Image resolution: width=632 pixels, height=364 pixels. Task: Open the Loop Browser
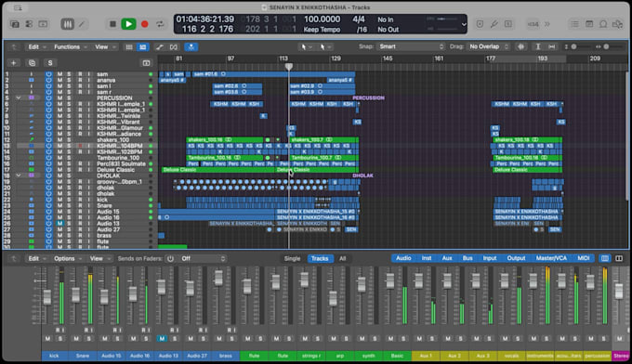[x=603, y=24]
